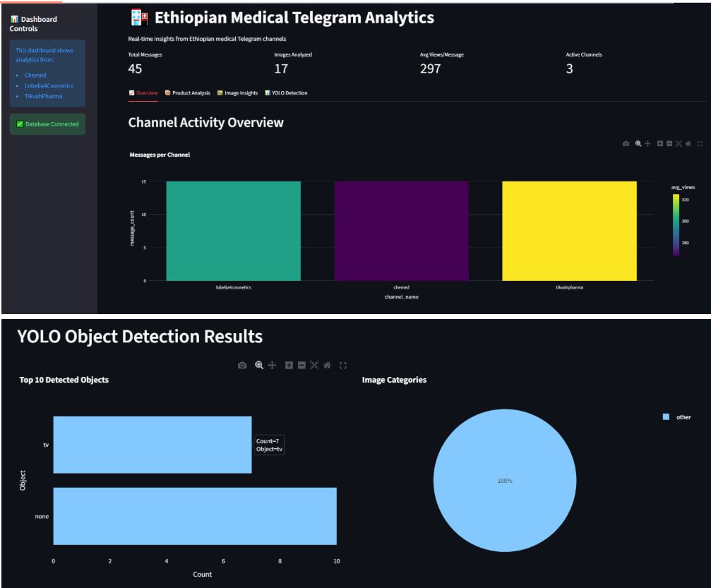Reset axes on Messages per Channel chart
Image resolution: width=711 pixels, height=588 pixels.
(x=688, y=143)
